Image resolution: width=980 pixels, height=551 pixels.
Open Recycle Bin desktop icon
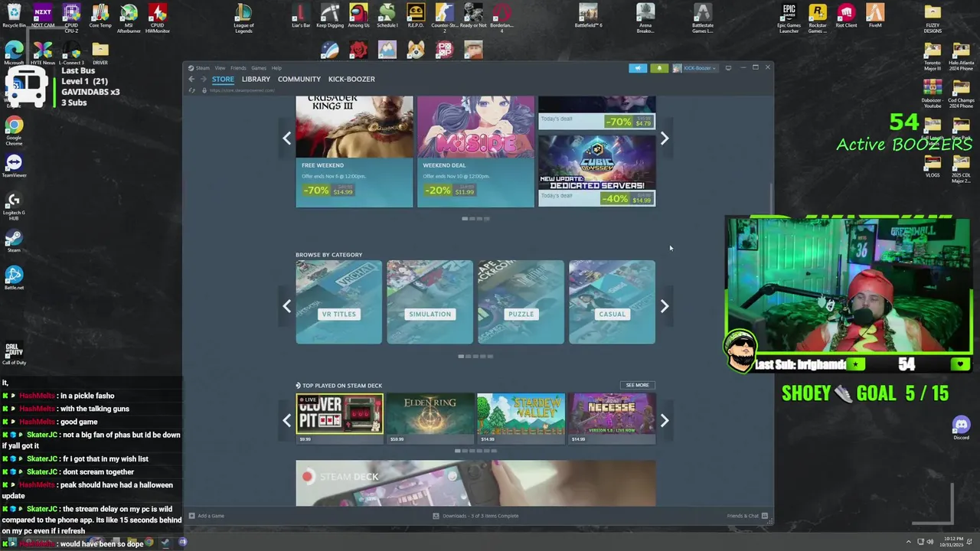[x=14, y=15]
